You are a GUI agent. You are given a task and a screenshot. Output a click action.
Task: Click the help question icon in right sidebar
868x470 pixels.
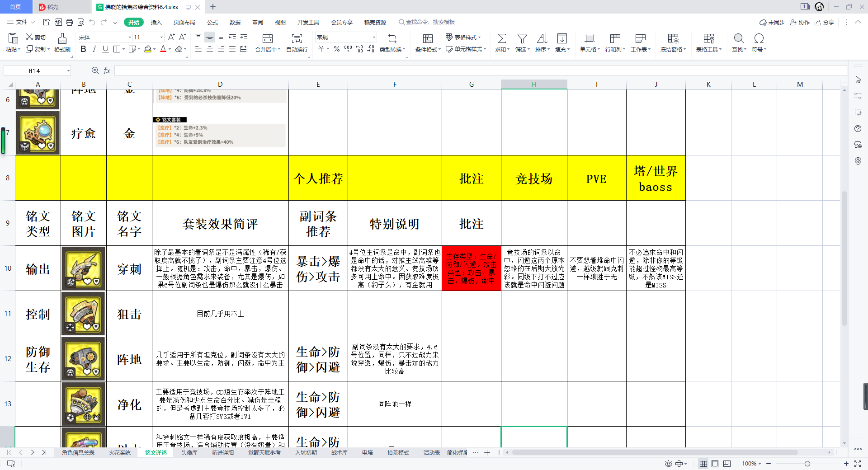(x=858, y=129)
